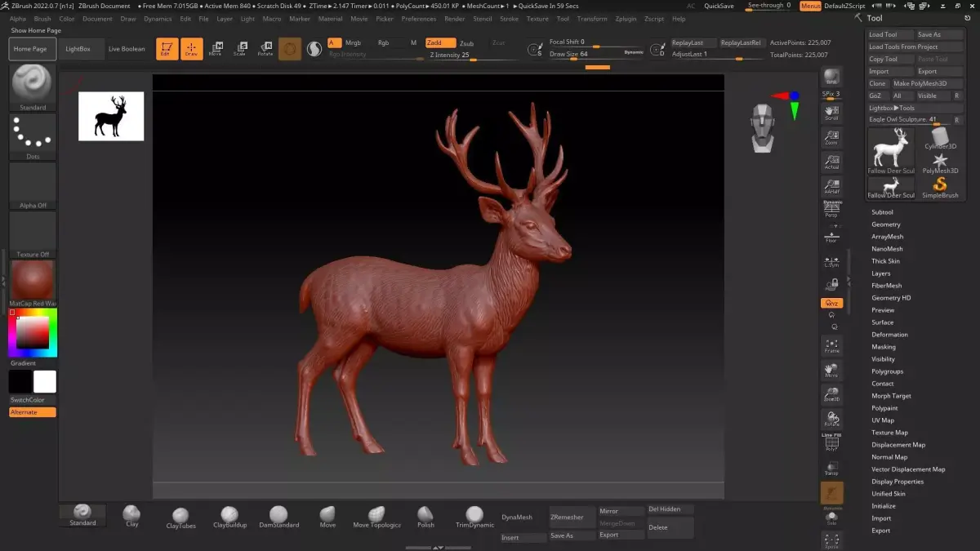Select the ClayBuildup brush
980x551 pixels.
coord(229,517)
